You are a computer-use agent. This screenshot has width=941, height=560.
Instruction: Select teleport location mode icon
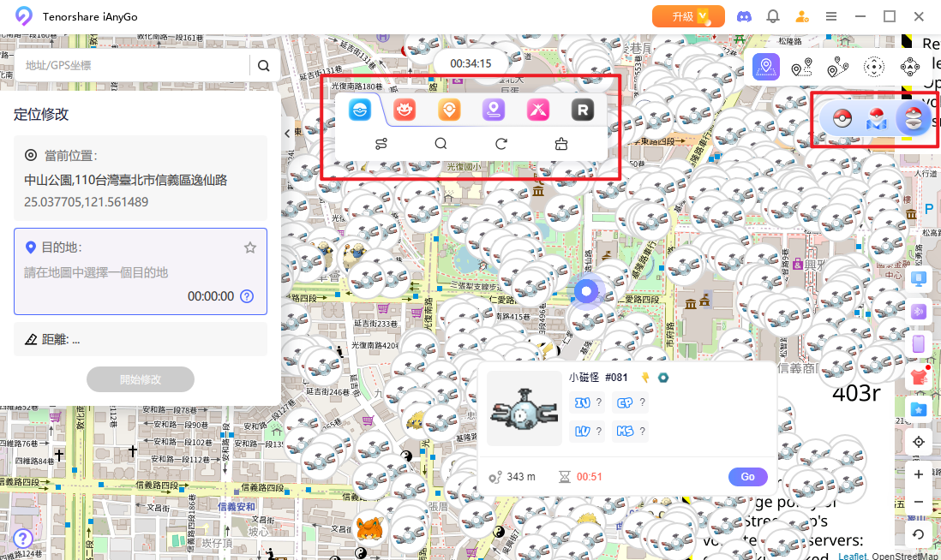[766, 67]
